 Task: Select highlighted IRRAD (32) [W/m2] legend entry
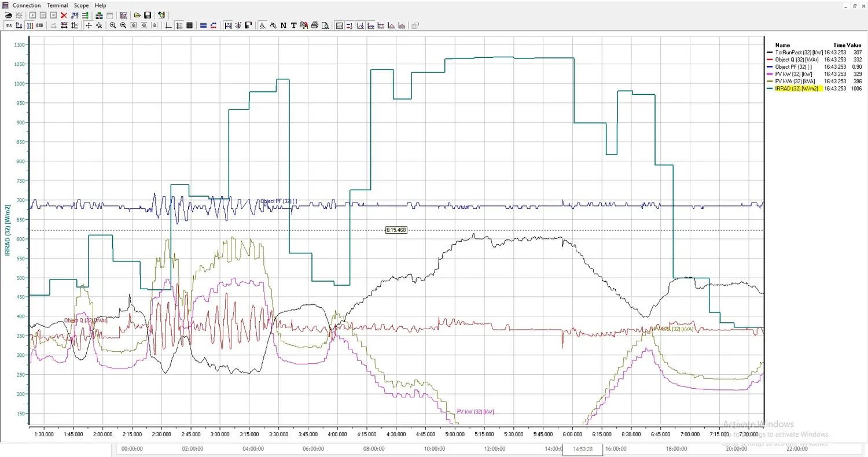pyautogui.click(x=798, y=89)
